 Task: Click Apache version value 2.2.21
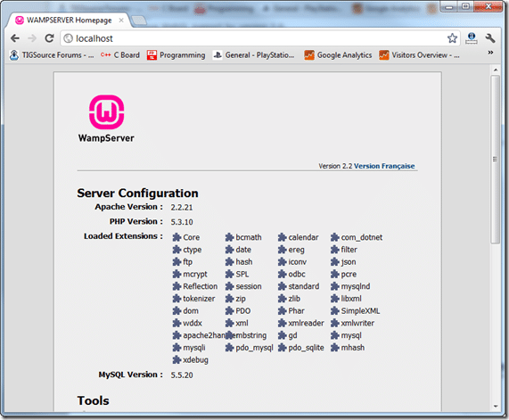182,207
